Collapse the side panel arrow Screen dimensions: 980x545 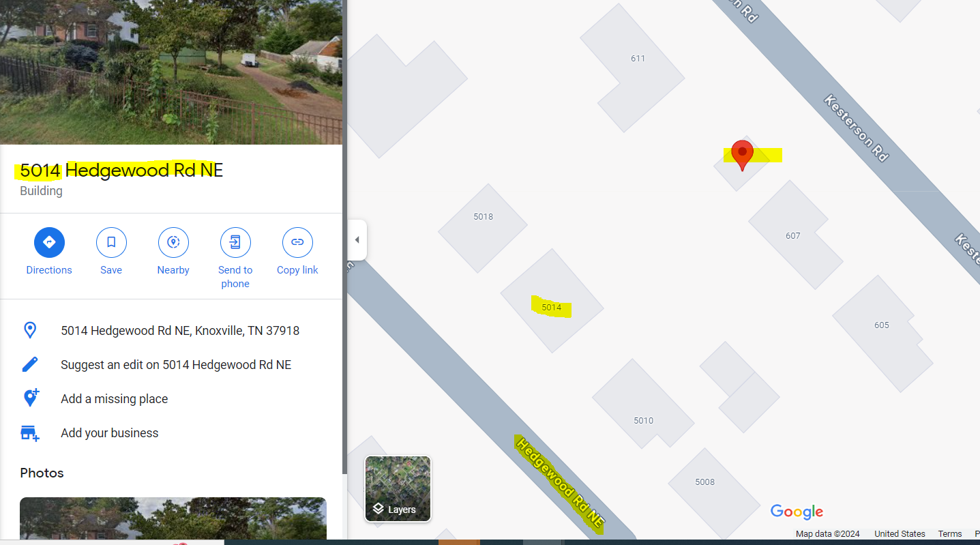(357, 240)
